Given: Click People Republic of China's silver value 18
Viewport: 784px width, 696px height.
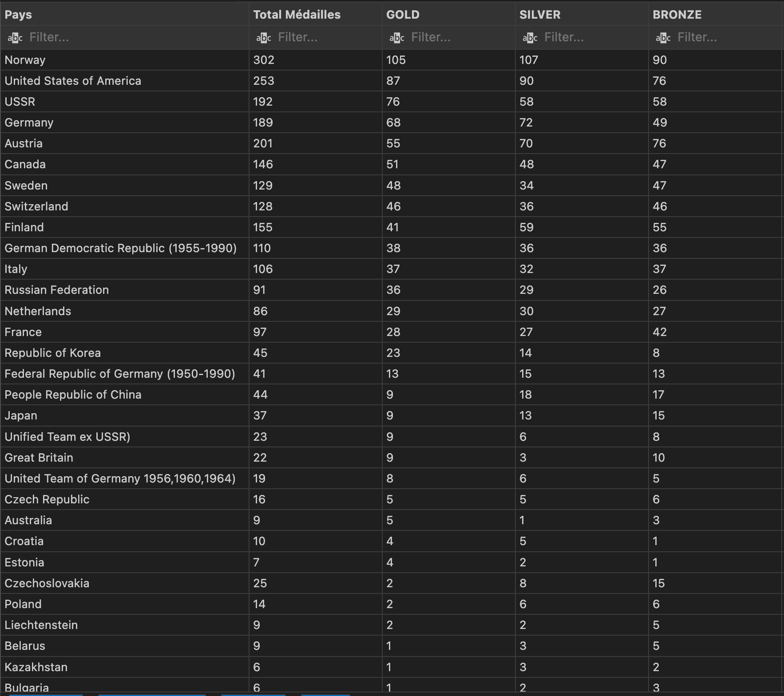Looking at the screenshot, I should [526, 395].
